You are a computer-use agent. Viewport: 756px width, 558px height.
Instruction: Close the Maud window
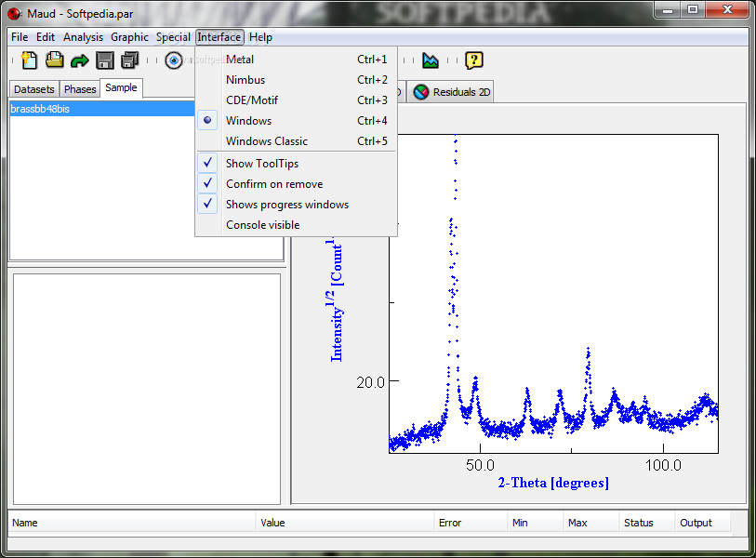pyautogui.click(x=728, y=9)
